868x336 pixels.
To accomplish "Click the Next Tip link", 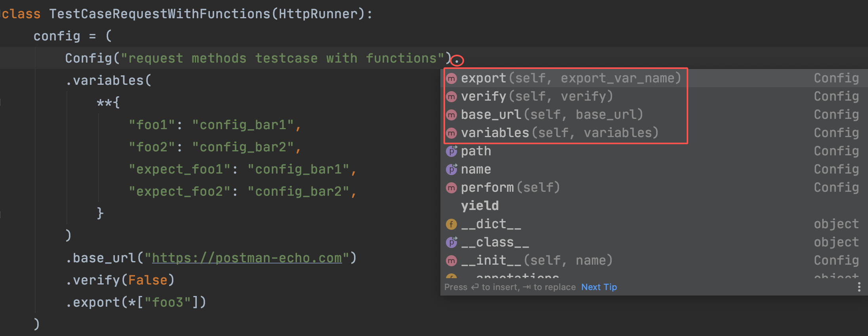I will pyautogui.click(x=599, y=287).
